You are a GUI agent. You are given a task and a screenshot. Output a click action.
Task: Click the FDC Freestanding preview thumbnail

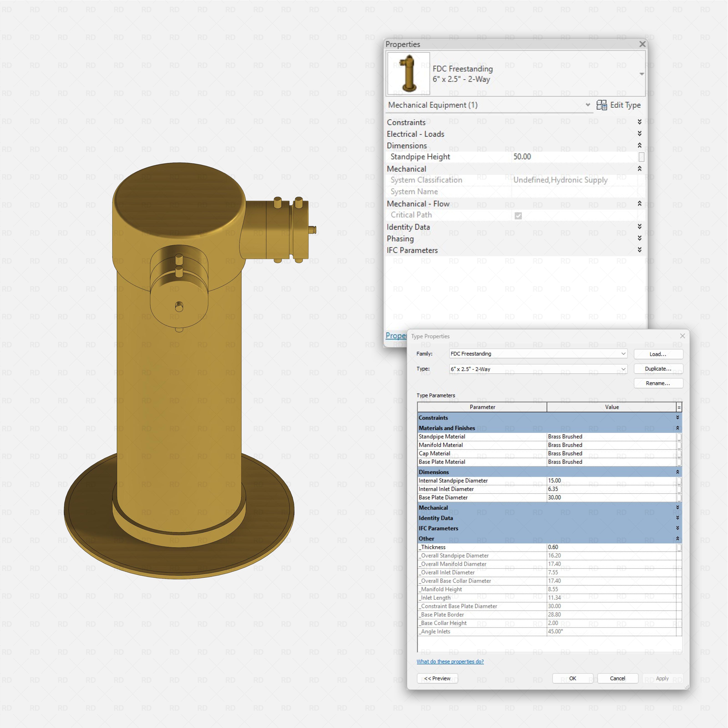(x=408, y=73)
